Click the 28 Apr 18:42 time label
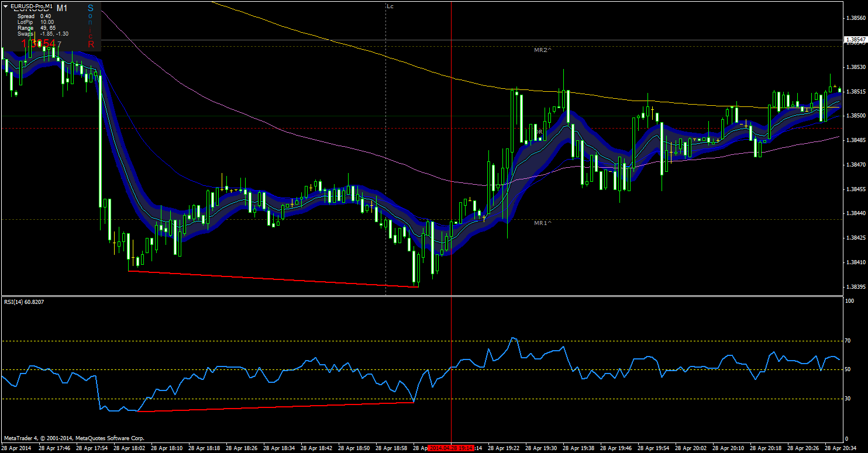868x453 pixels. point(316,448)
